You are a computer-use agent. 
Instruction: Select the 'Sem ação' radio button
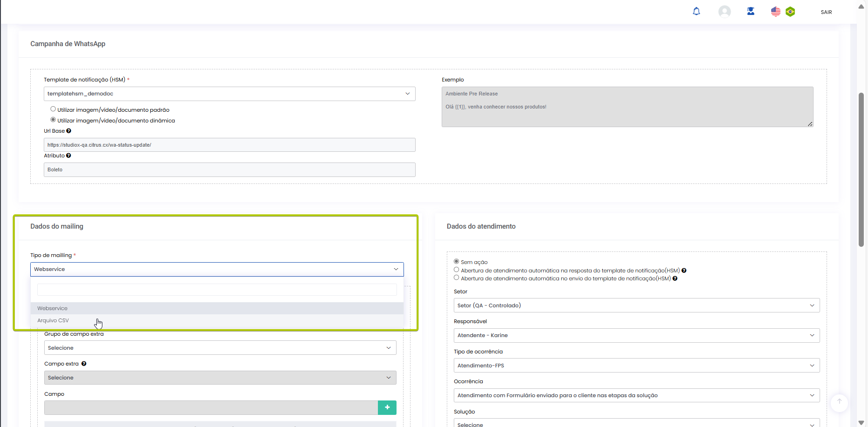[457, 262]
